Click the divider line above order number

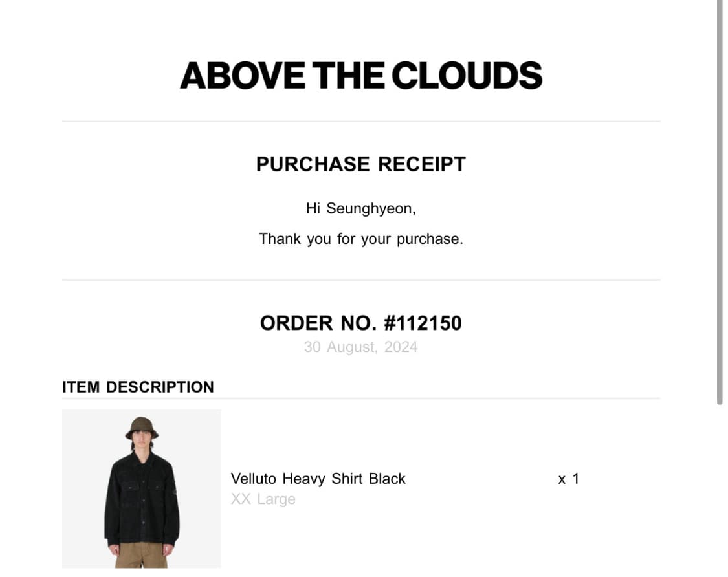[361, 280]
